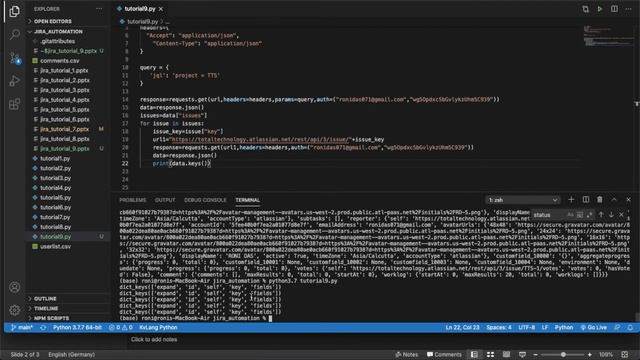Click the editor minimap
Viewport: 640px width, 360px height.
tap(608, 36)
